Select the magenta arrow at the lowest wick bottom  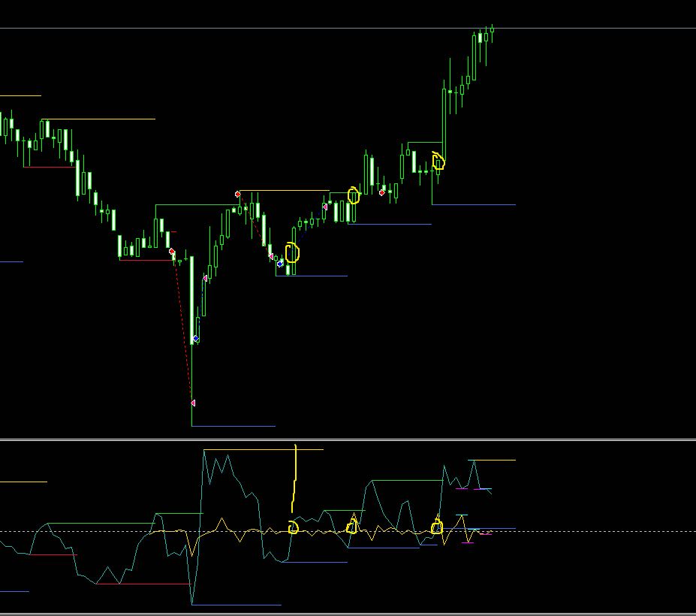click(x=193, y=403)
